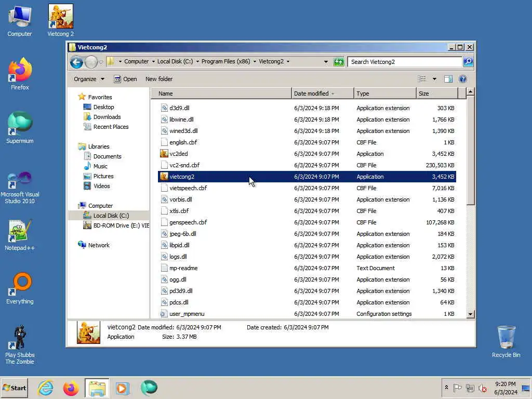Screen dimensions: 532x399
Task: Open the Vietcong 2 desktop shortcut
Action: [x=60, y=20]
